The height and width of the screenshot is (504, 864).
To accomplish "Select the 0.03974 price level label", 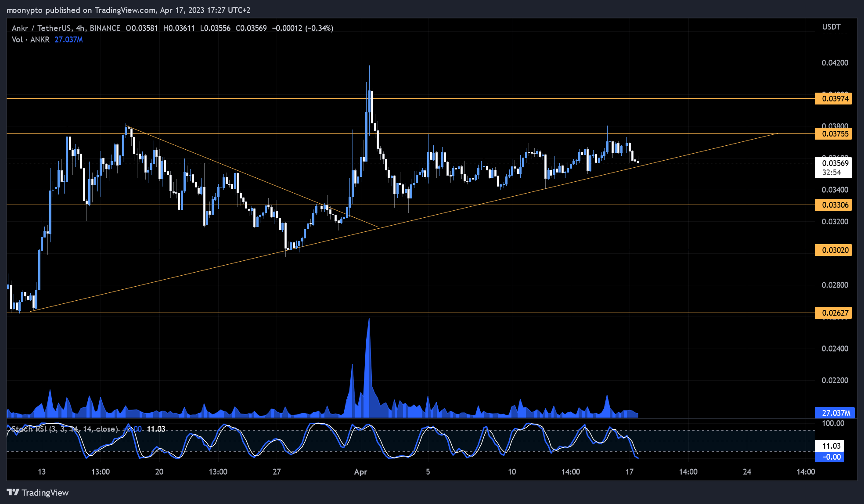I will 833,98.
